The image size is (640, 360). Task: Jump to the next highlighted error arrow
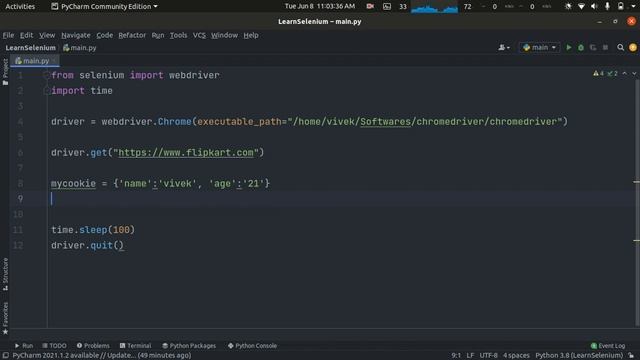634,73
